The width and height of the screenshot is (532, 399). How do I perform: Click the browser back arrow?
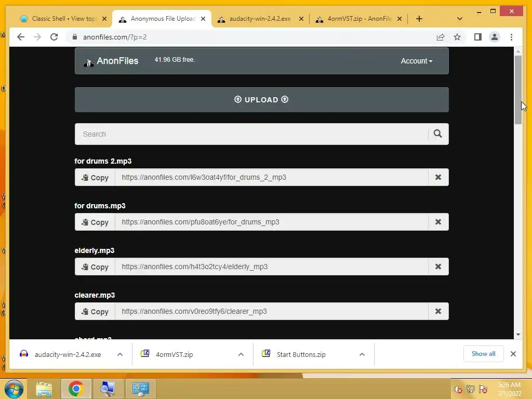(21, 37)
